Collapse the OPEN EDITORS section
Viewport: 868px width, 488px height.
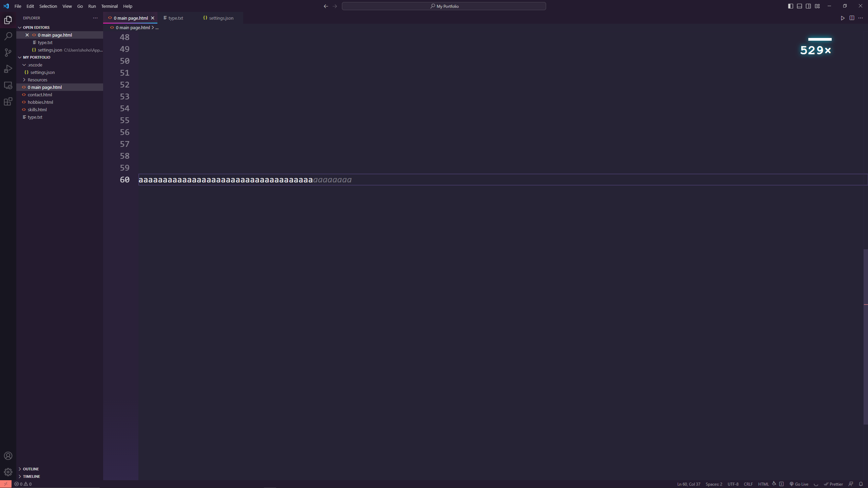[19, 27]
